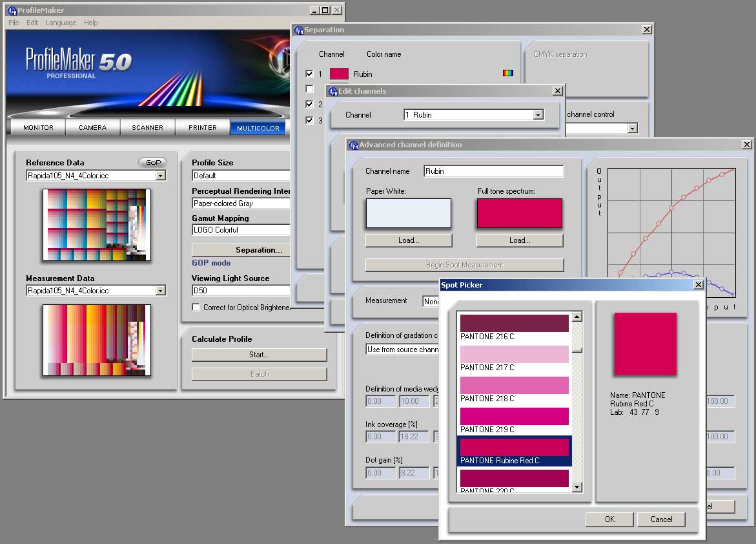Toggle channel 1 Rubin checkbox in Separation
The width and height of the screenshot is (756, 544).
tap(309, 74)
